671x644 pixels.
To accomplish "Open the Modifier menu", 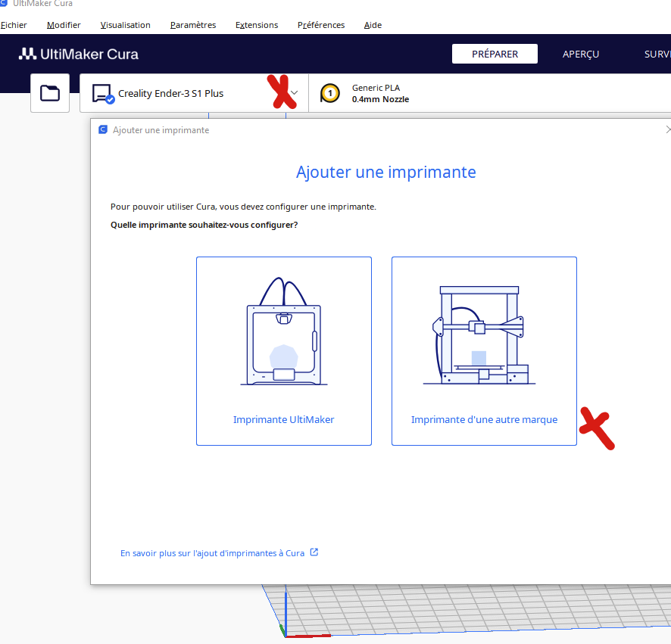I will coord(64,25).
